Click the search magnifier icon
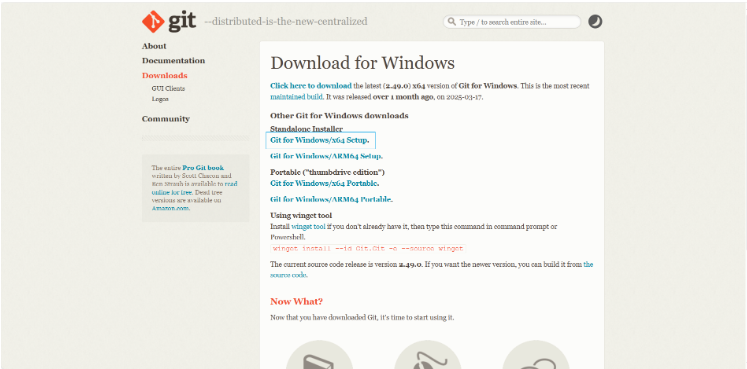This screenshot has height=369, width=747. (x=452, y=22)
